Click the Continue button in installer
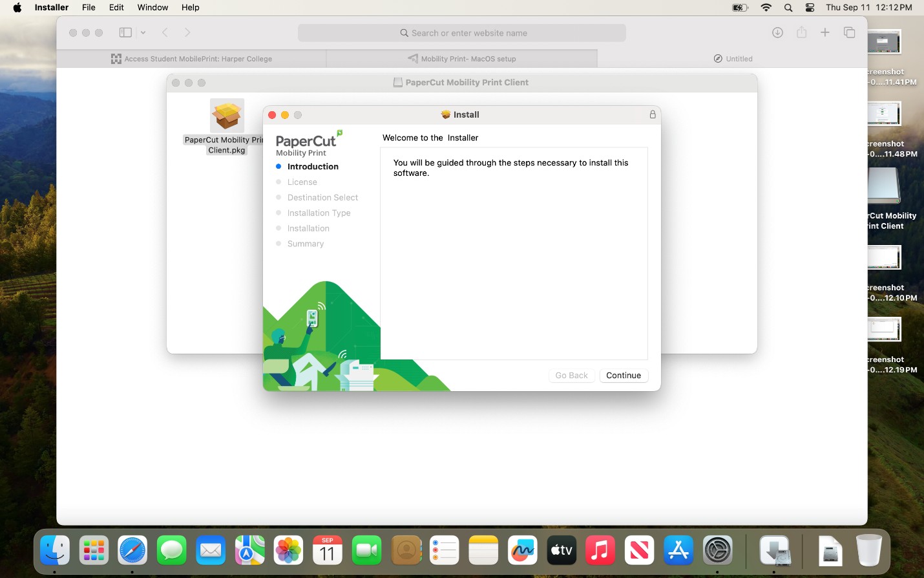This screenshot has height=578, width=924. point(623,376)
